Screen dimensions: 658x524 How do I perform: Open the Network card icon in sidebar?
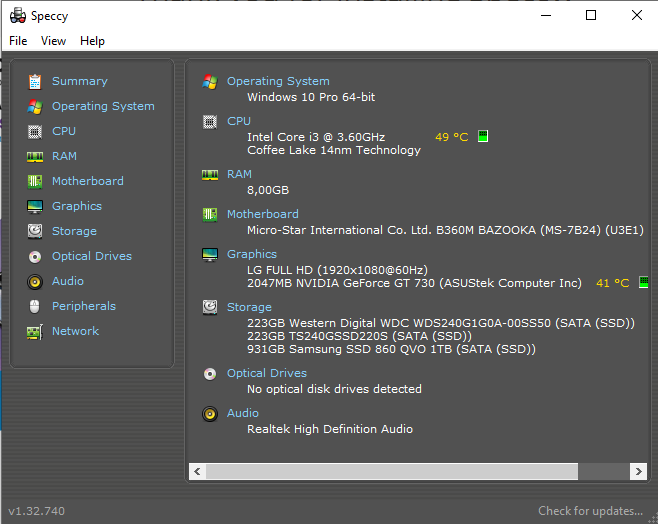[x=35, y=332]
